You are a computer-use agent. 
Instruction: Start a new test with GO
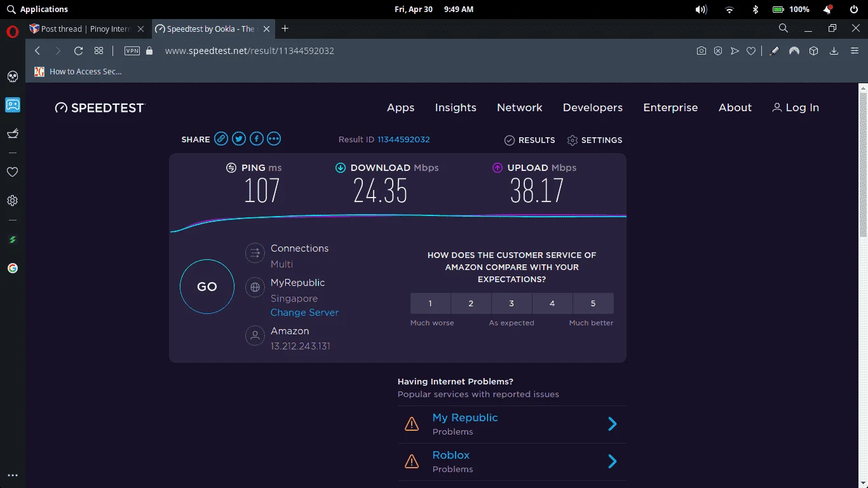207,287
